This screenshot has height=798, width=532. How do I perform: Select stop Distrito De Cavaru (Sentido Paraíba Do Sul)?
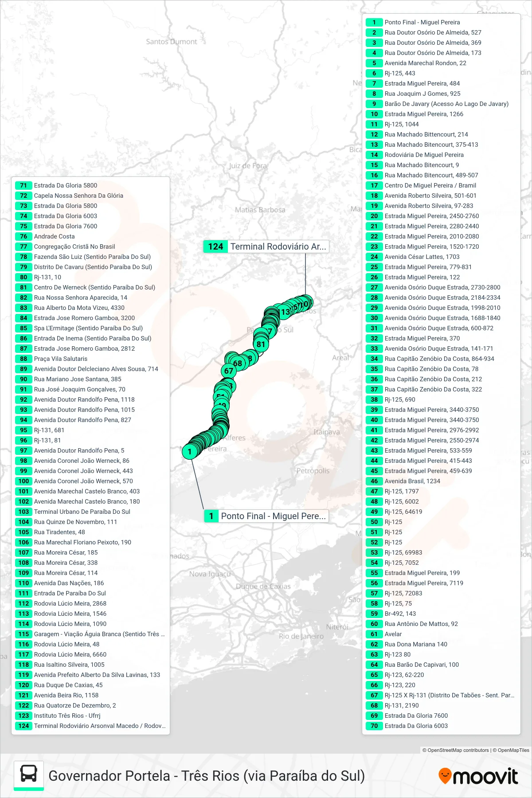[84, 267]
